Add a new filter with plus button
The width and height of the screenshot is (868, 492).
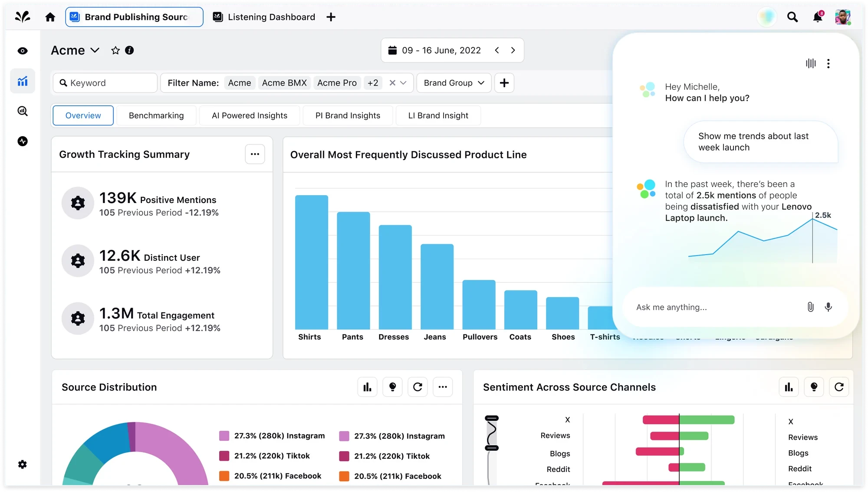click(504, 83)
